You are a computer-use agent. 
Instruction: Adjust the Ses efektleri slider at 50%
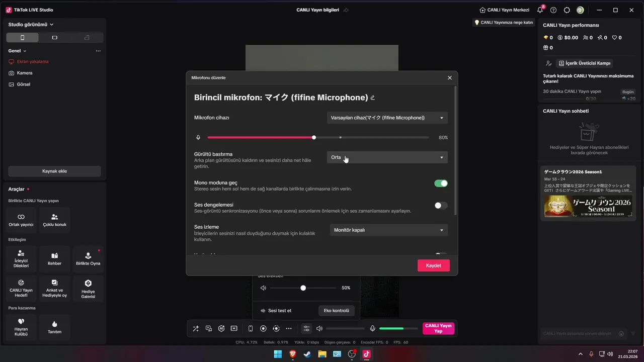303,288
